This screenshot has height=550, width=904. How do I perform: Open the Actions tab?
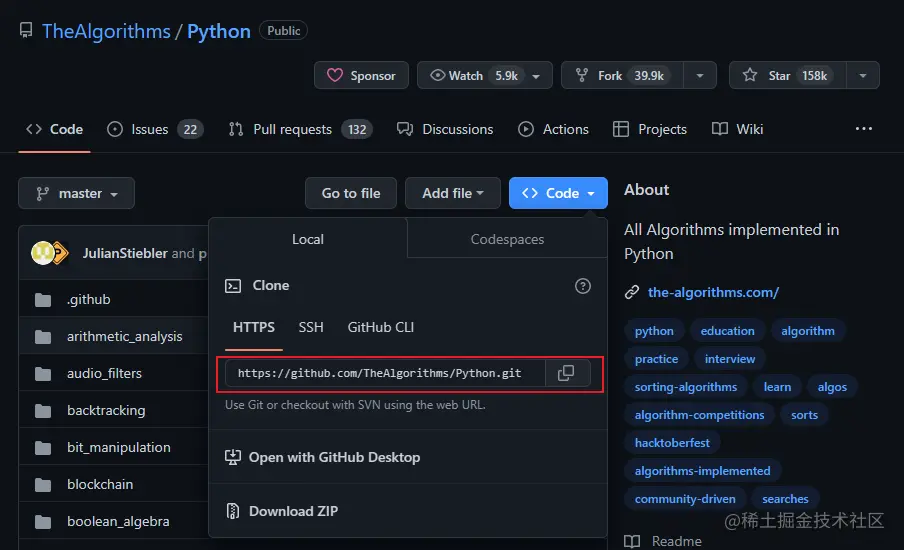pos(553,129)
